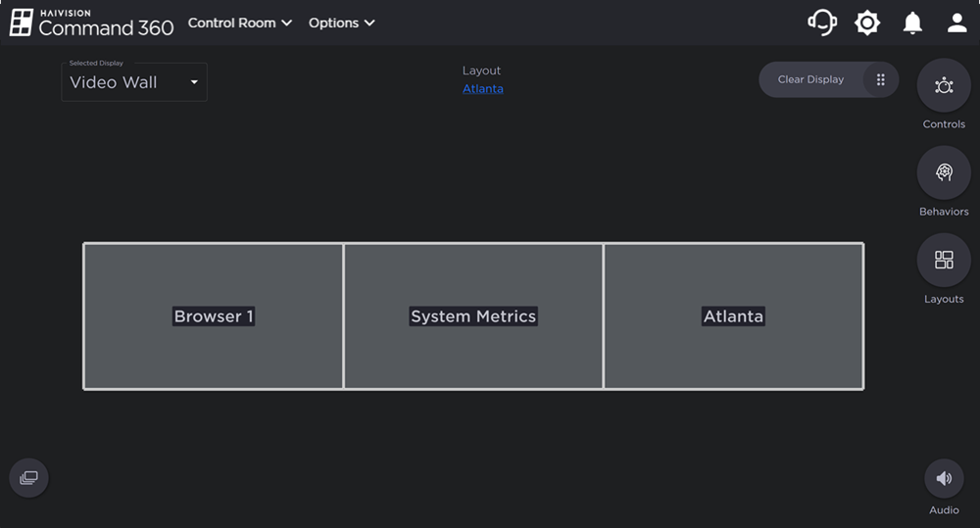Open the Layouts panel icon

[x=944, y=260]
